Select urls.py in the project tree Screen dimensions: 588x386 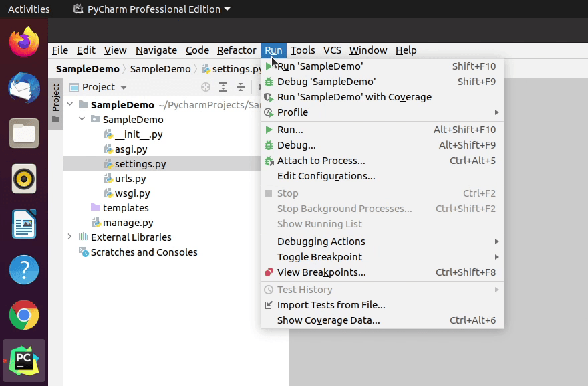pyautogui.click(x=130, y=179)
